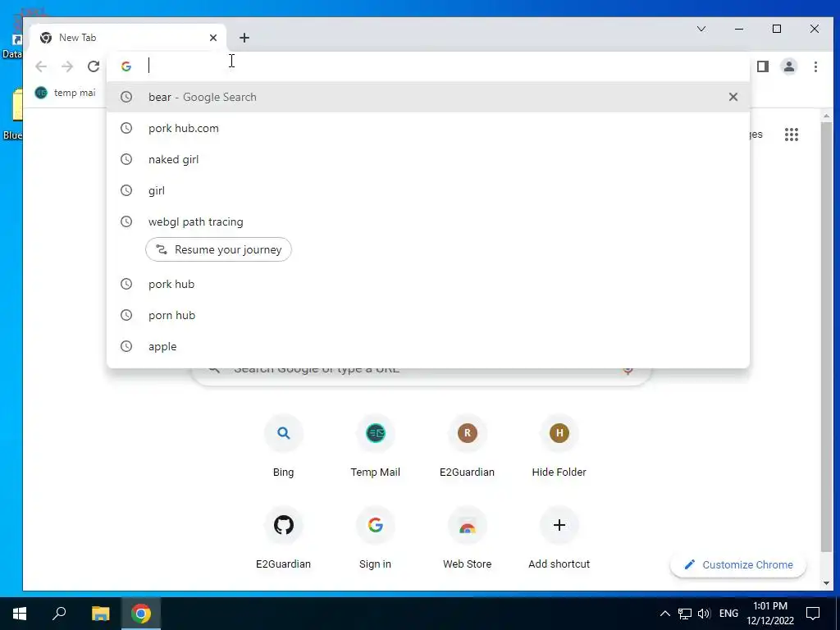Open the volume speaker tray icon
840x630 pixels.
click(x=704, y=614)
